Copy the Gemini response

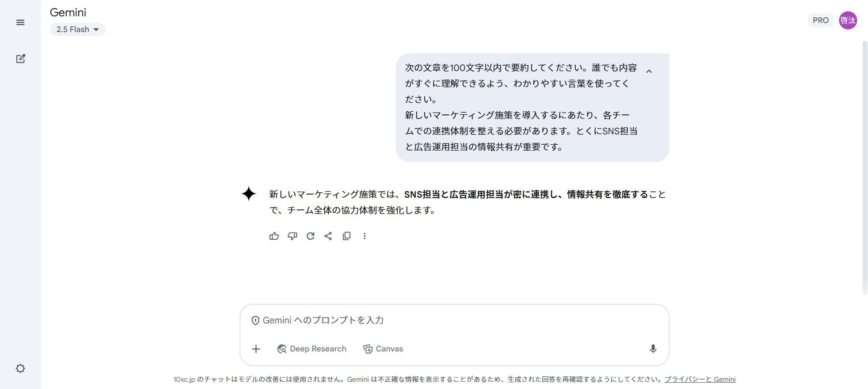click(346, 236)
